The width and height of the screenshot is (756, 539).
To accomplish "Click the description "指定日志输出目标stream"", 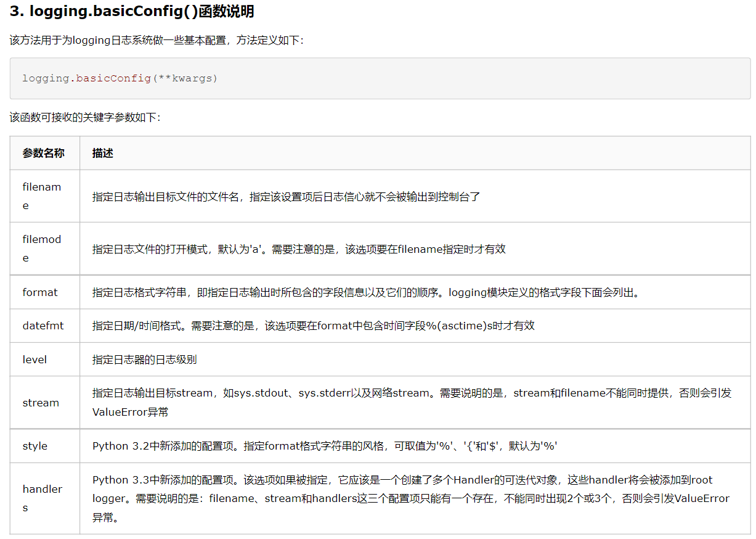I will [152, 393].
